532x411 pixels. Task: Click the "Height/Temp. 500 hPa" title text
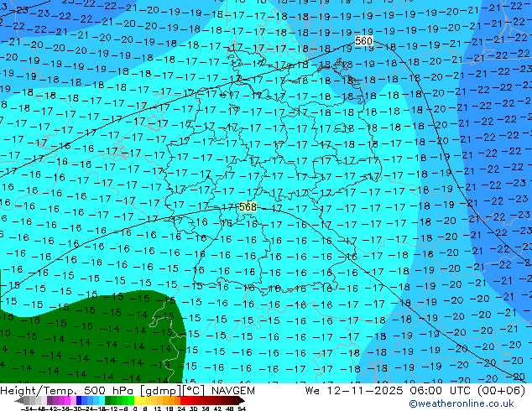tap(68, 391)
